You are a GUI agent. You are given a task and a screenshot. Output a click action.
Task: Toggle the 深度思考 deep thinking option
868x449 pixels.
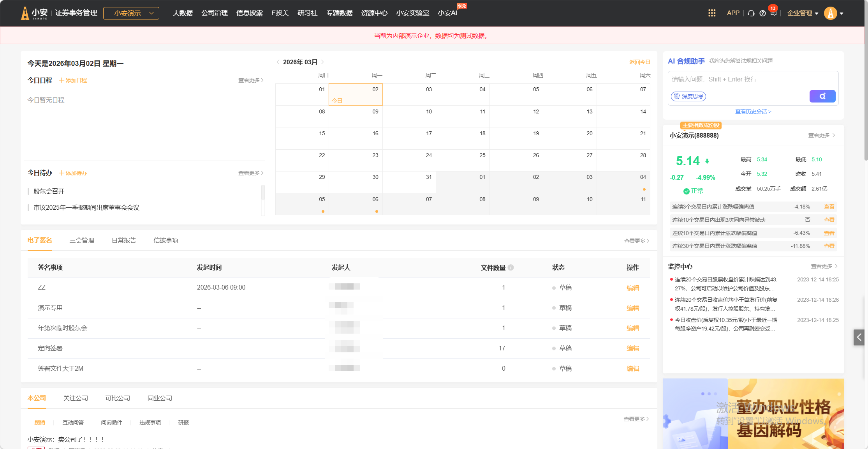click(688, 96)
